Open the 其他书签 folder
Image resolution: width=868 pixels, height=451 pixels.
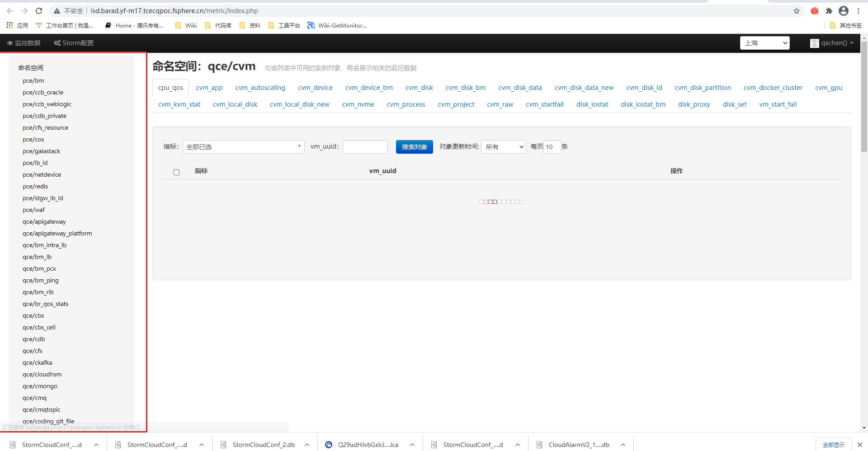pos(846,25)
